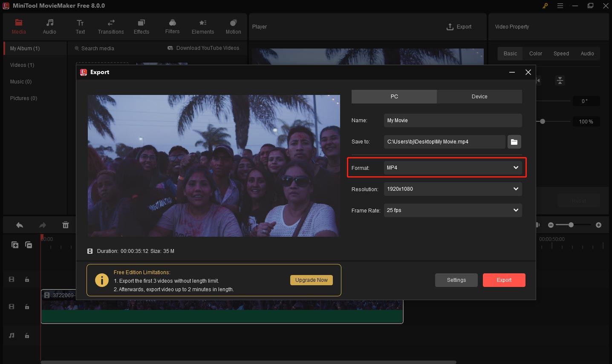Click the 100 % value field
This screenshot has width=612, height=364.
586,122
